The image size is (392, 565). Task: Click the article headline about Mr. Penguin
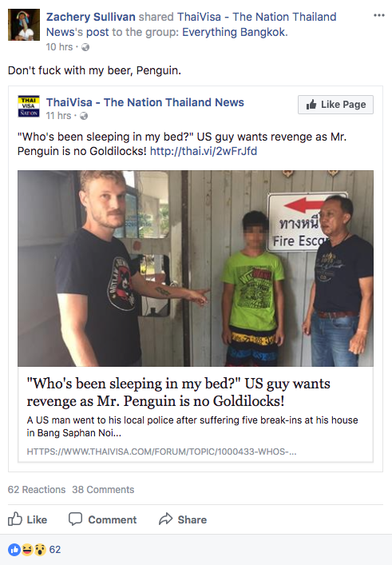178,392
